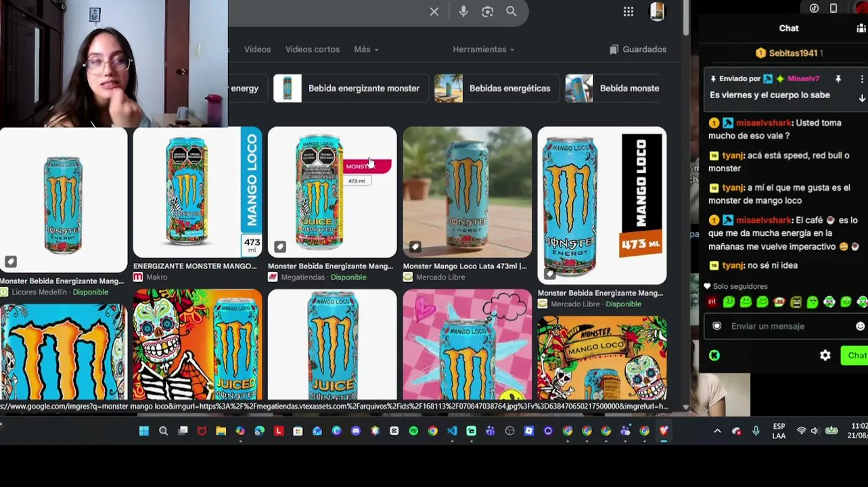Open the Makro ENERGIZANTE MONSTER MANGO image
Viewport: 868px width, 487px height.
tap(198, 192)
